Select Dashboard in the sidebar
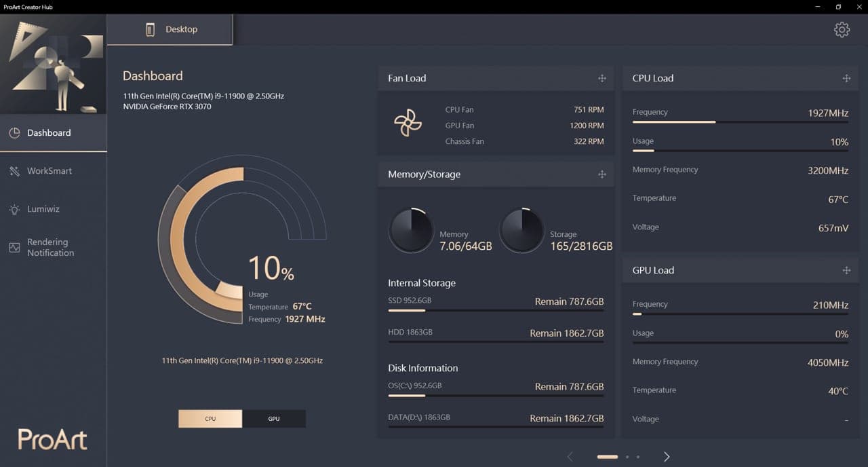This screenshot has height=467, width=868. (x=54, y=133)
